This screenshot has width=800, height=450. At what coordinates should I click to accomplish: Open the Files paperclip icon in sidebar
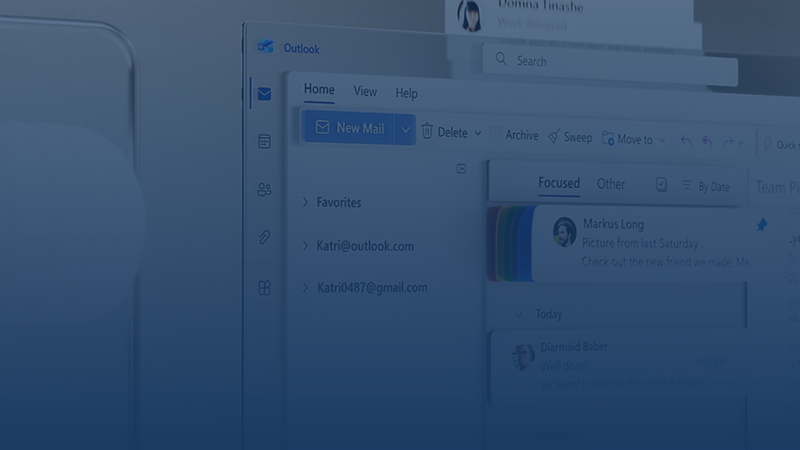coord(264,237)
